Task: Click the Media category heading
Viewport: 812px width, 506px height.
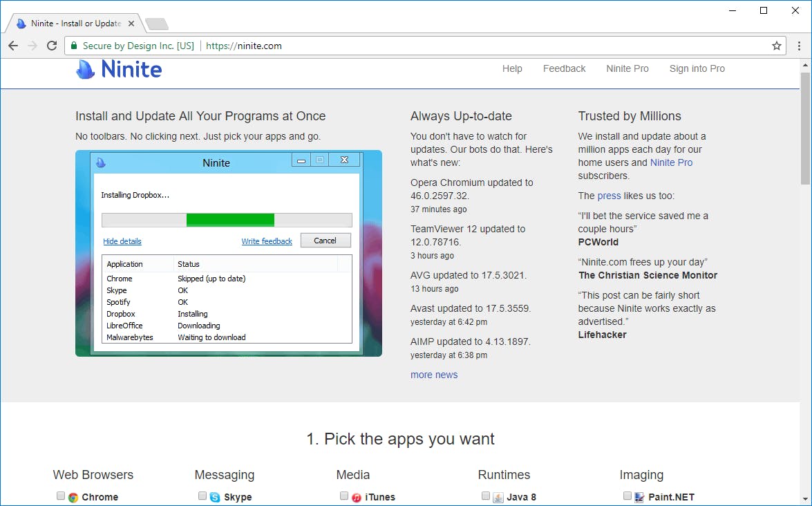Action: pyautogui.click(x=352, y=474)
